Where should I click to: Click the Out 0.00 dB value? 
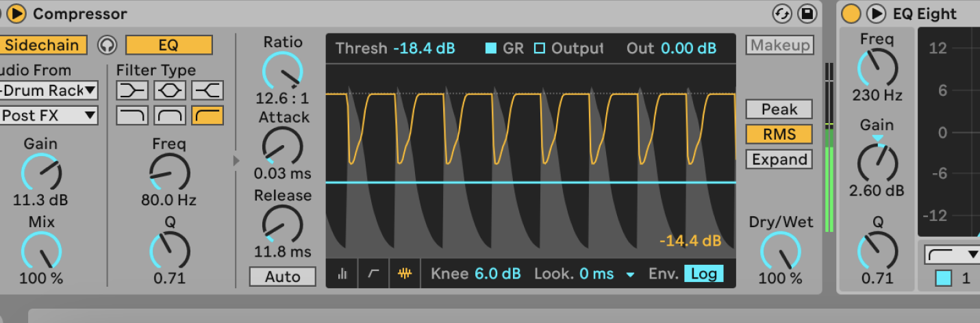click(x=689, y=48)
